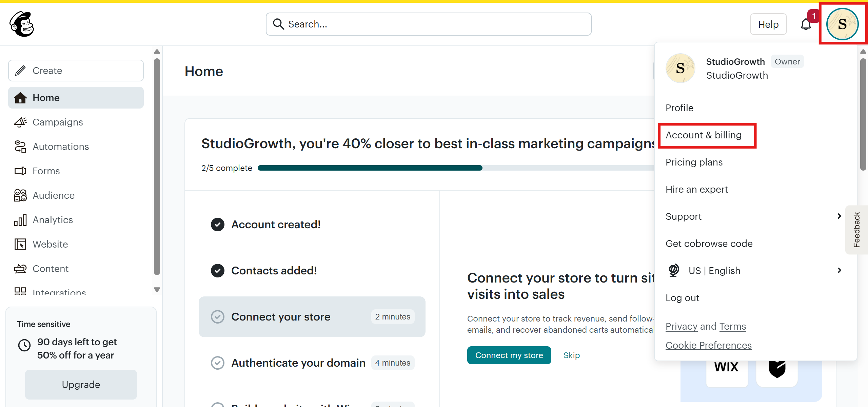868x407 pixels.
Task: Open Campaigns via megaphone icon
Action: click(x=20, y=122)
